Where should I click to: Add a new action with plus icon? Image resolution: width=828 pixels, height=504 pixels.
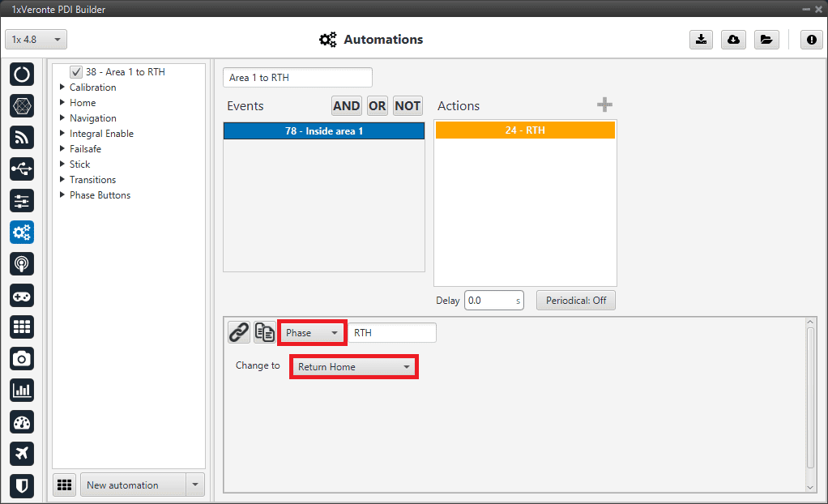[x=604, y=105]
